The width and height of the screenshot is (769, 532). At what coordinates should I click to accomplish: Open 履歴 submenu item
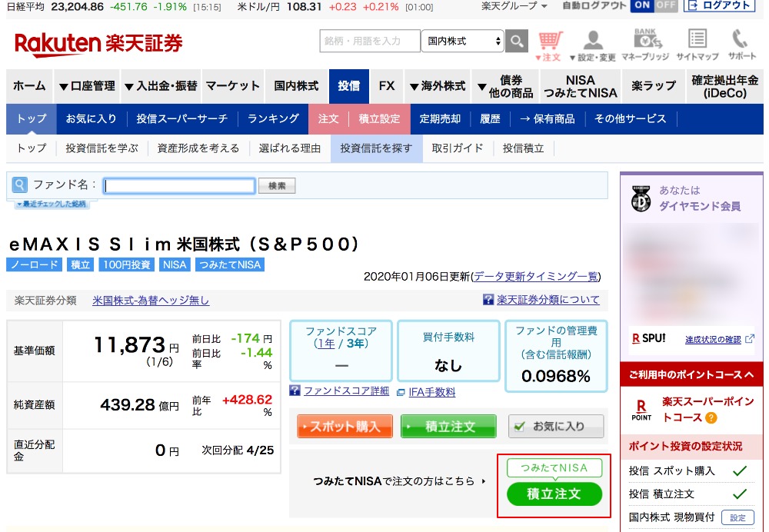click(490, 118)
